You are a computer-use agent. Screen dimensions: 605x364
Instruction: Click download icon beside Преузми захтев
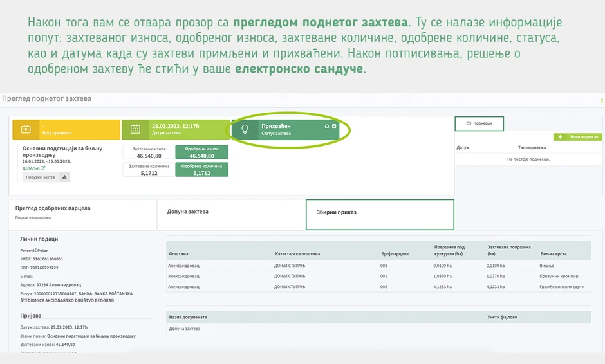pyautogui.click(x=64, y=177)
